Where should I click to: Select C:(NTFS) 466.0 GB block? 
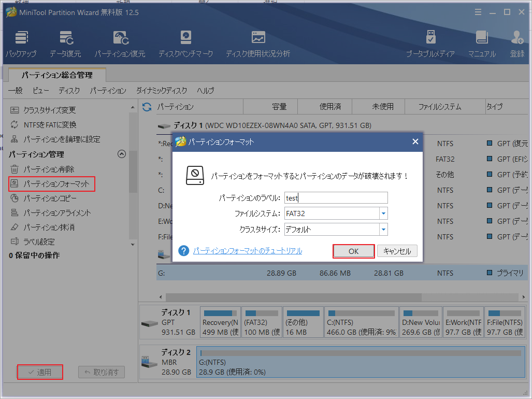pos(362,322)
